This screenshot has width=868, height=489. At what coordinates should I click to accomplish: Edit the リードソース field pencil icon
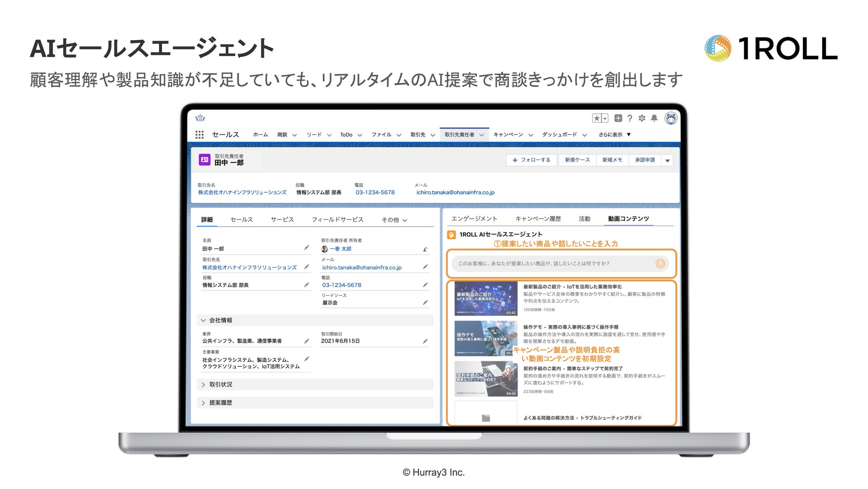point(425,303)
